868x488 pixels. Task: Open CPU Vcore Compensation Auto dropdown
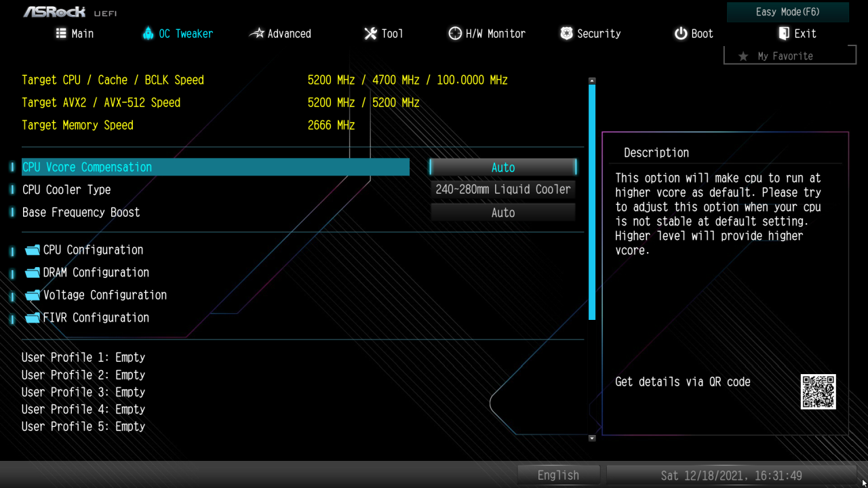pyautogui.click(x=503, y=167)
